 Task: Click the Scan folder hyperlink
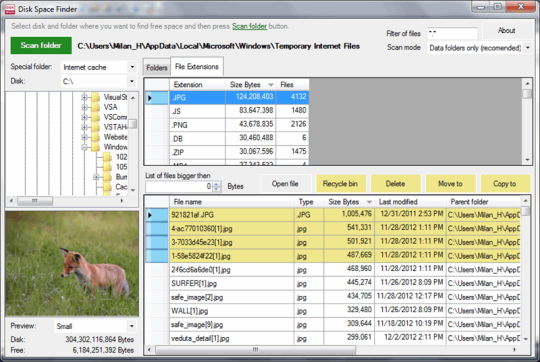[x=249, y=26]
